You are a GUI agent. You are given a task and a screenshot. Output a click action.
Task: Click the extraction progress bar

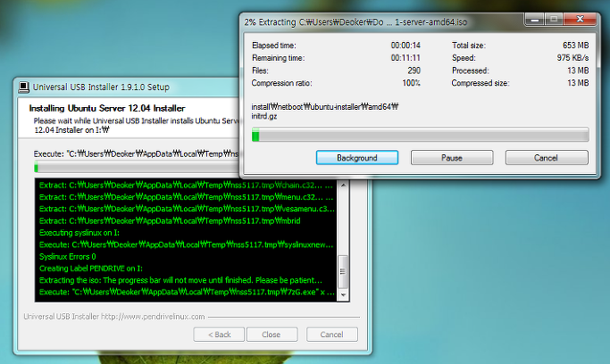pyautogui.click(x=420, y=135)
